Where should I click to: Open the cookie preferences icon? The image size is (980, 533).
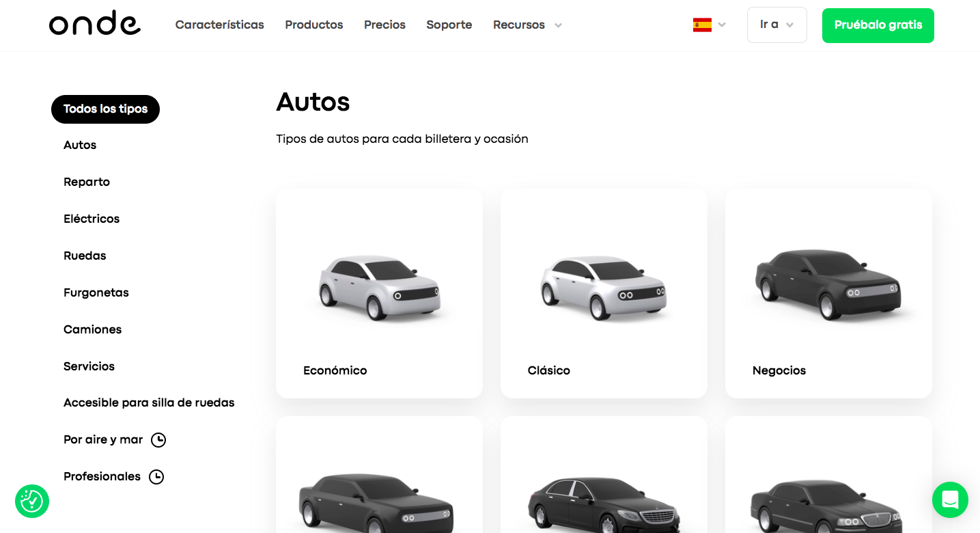point(32,502)
